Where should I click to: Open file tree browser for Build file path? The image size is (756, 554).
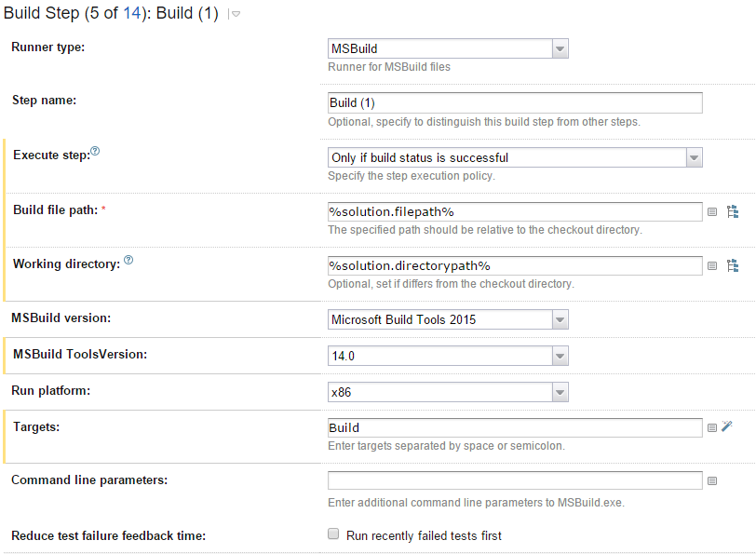point(733,211)
